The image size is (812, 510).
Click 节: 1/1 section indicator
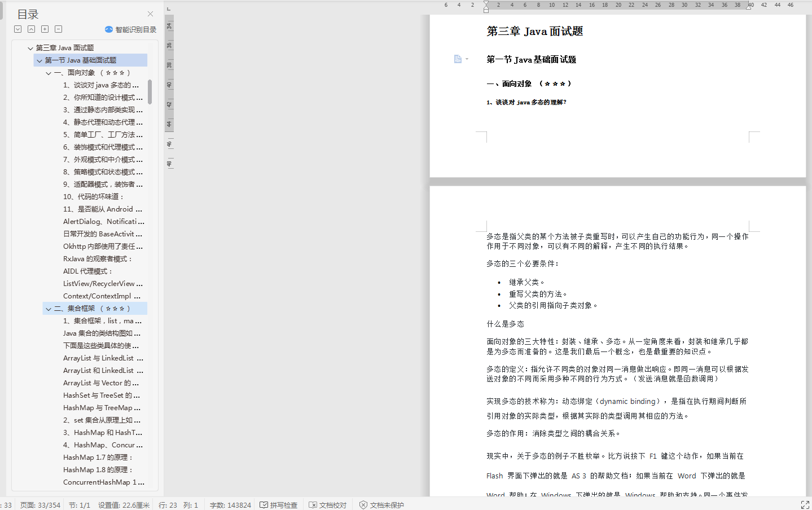click(x=80, y=505)
